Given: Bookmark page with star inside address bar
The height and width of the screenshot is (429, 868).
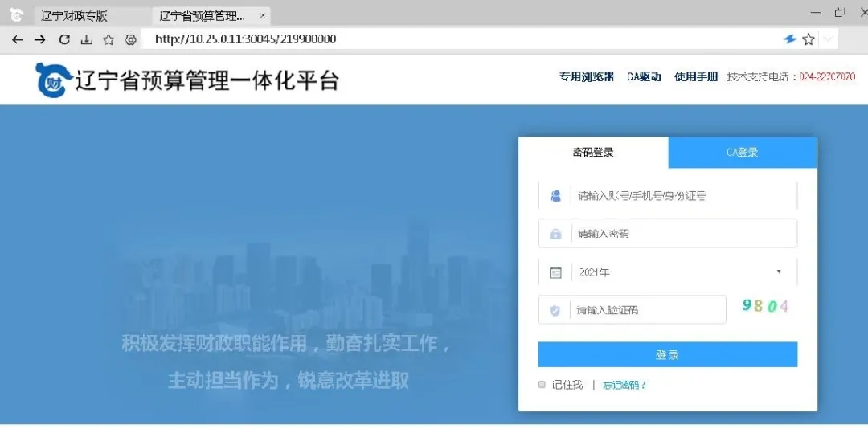Looking at the screenshot, I should 809,39.
